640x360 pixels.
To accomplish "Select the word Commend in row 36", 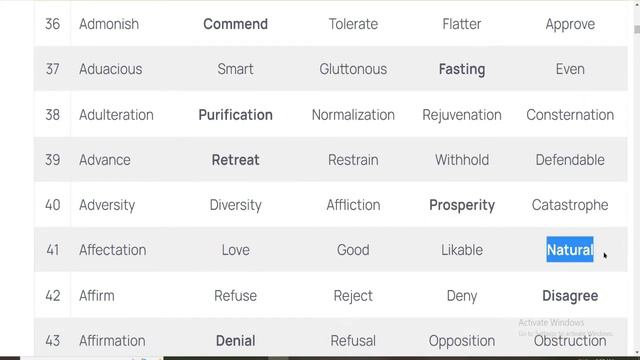I will tap(236, 24).
